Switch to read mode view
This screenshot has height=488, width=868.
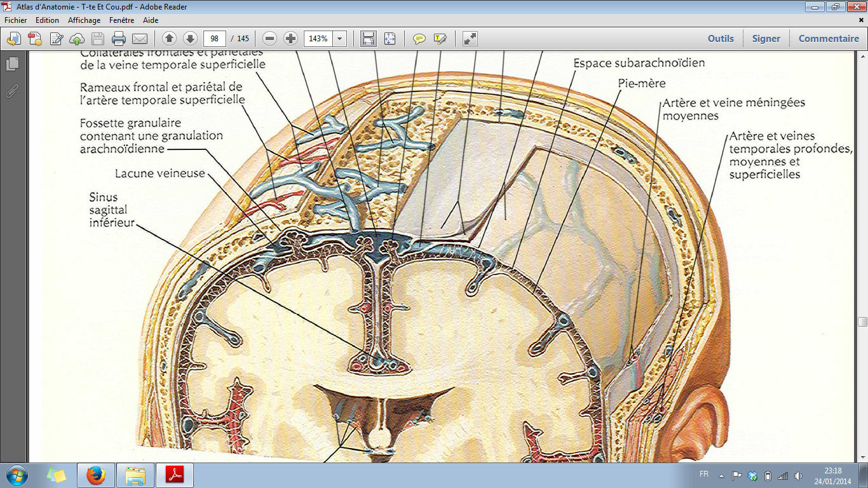coord(470,39)
